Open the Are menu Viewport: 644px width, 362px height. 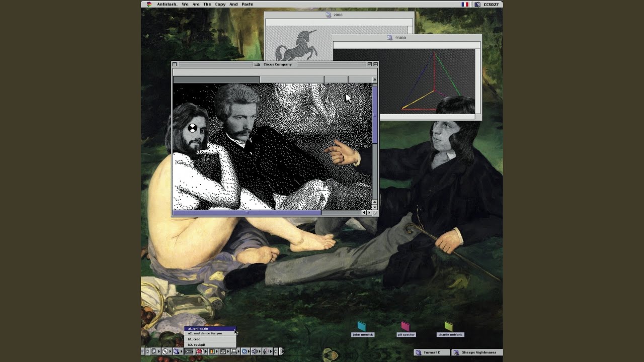tap(196, 4)
